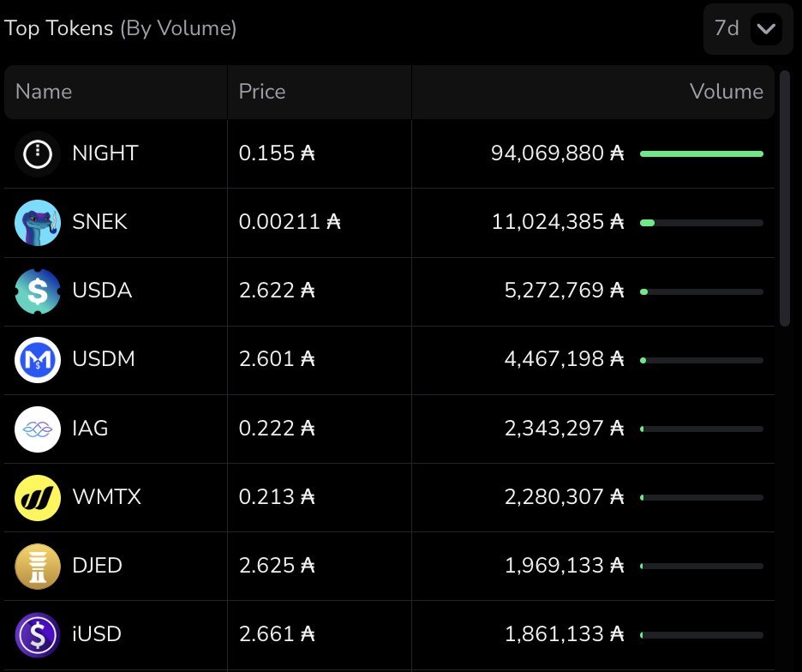The height and width of the screenshot is (672, 802).
Task: Select volume value 1,969,133 ₳
Action: (565, 565)
